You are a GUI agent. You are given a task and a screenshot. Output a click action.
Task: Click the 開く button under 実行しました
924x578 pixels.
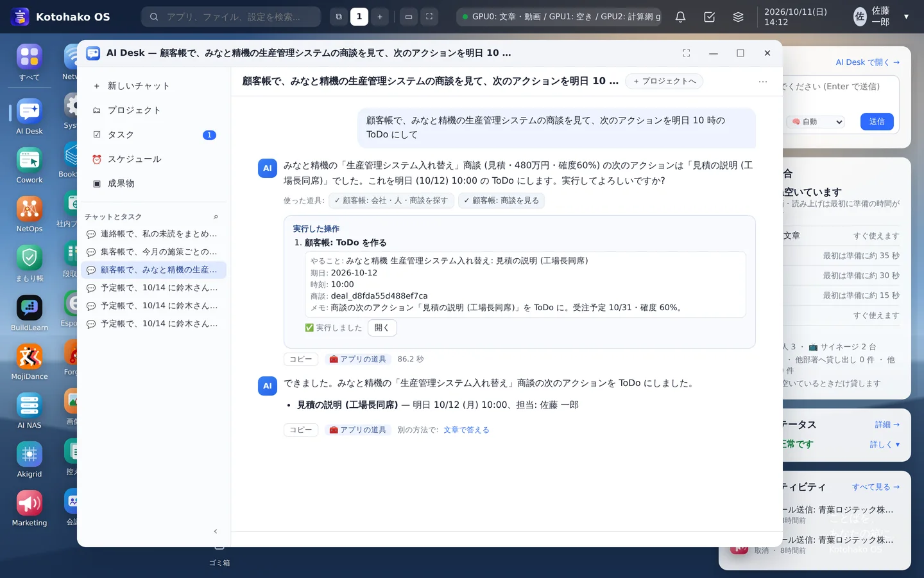point(382,328)
